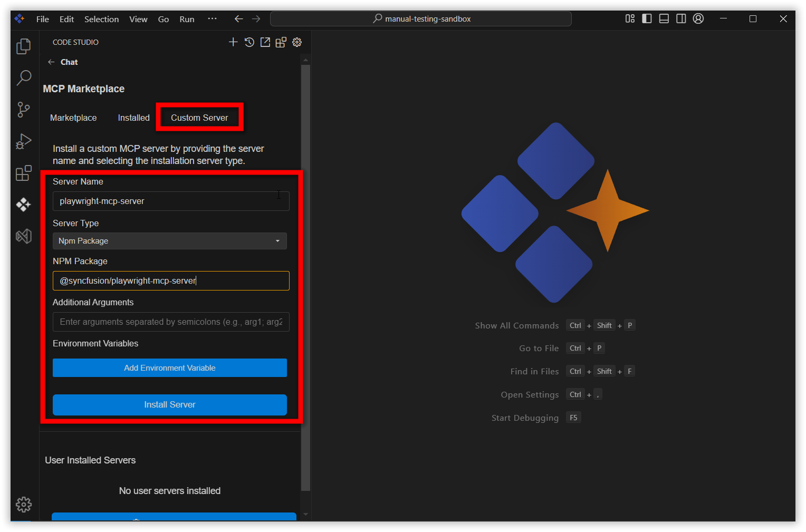The image size is (806, 532).
Task: Focus the NPM Package input field
Action: point(171,280)
